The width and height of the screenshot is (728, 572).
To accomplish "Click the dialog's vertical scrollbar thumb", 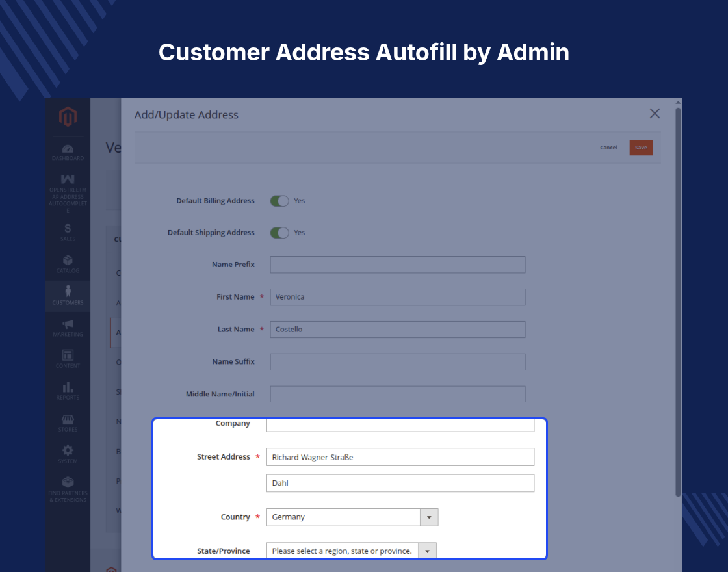I will pyautogui.click(x=679, y=302).
